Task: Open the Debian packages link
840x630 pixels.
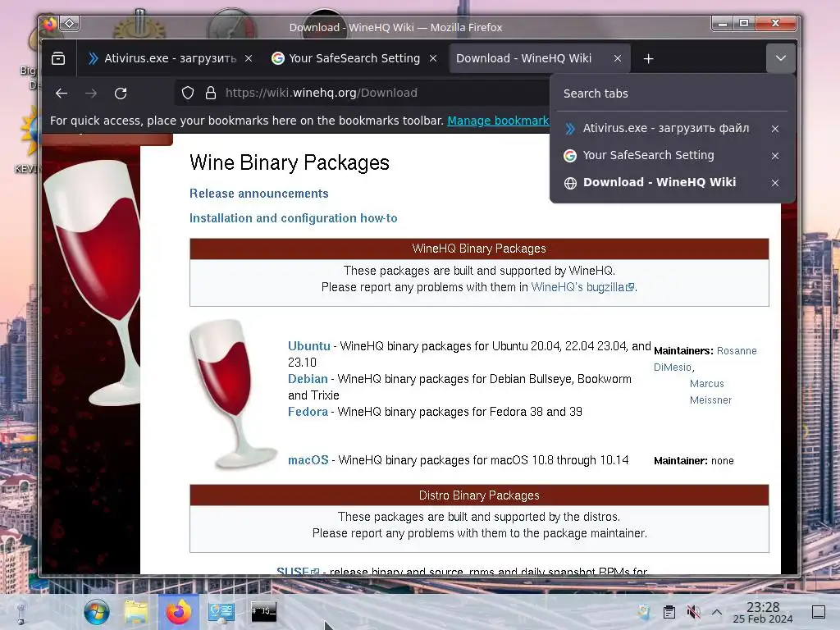Action: pos(308,379)
